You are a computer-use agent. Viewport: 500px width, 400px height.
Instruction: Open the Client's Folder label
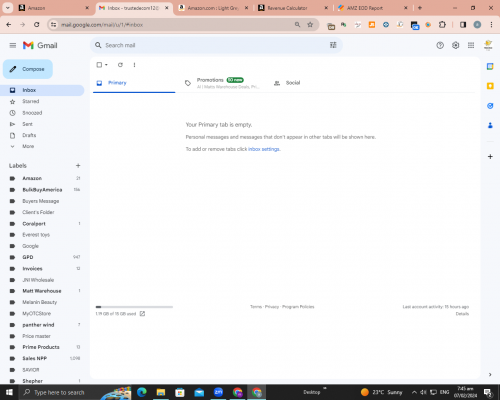38,212
